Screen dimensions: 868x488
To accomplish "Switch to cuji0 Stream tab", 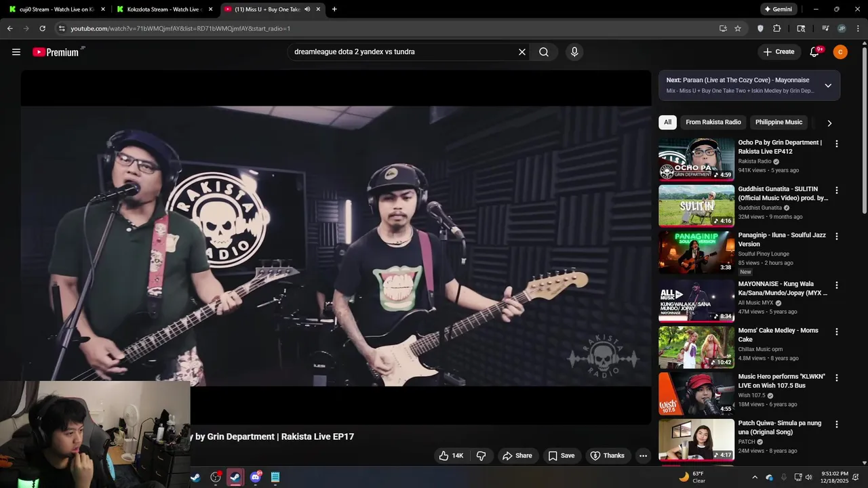I will tap(56, 9).
